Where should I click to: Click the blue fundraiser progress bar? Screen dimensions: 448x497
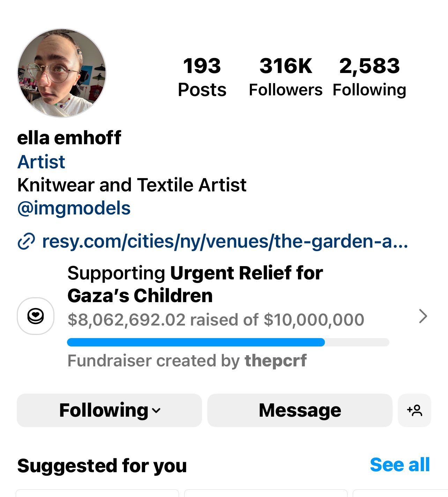[196, 342]
